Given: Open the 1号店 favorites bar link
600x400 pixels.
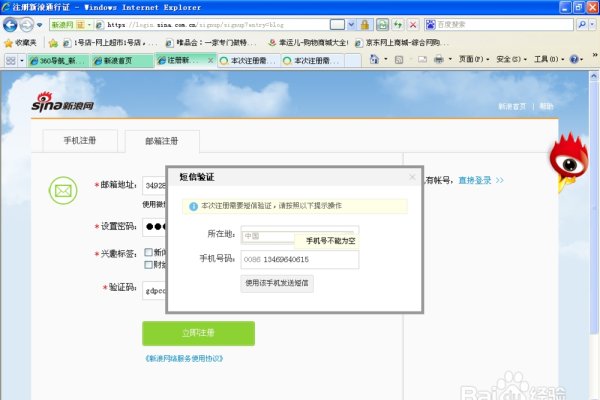Looking at the screenshot, I should tap(110, 43).
